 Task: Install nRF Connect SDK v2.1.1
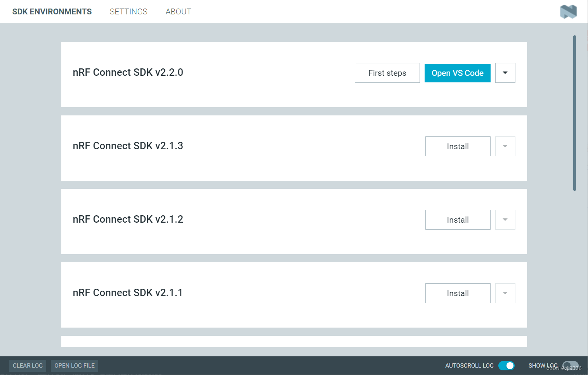pyautogui.click(x=458, y=293)
